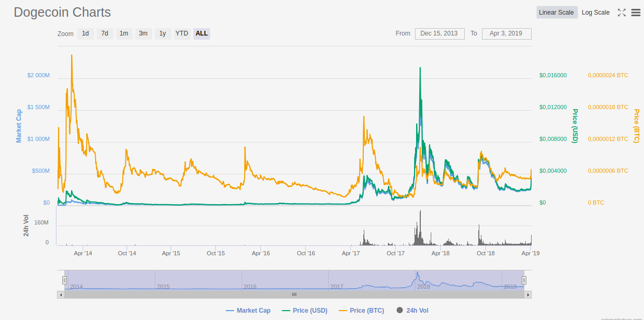Click the Dogecoin Charts heading
Screen dimensions: 644x320
62,12
